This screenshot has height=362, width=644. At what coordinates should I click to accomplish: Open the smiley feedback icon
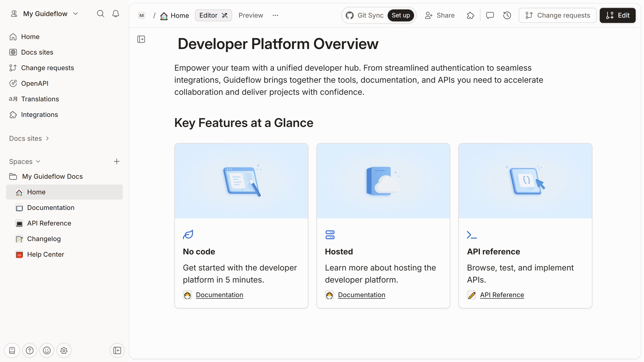point(47,350)
